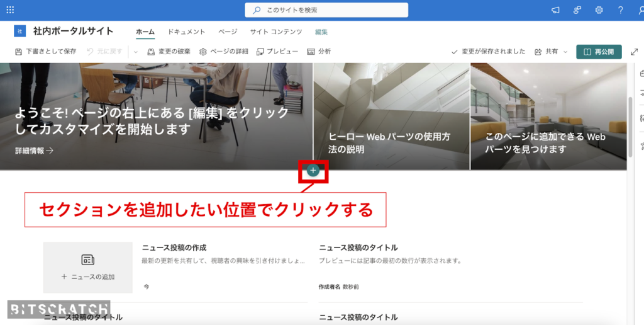Select the ページ navigation tab
Screen dimensions: 644x325
tap(228, 31)
